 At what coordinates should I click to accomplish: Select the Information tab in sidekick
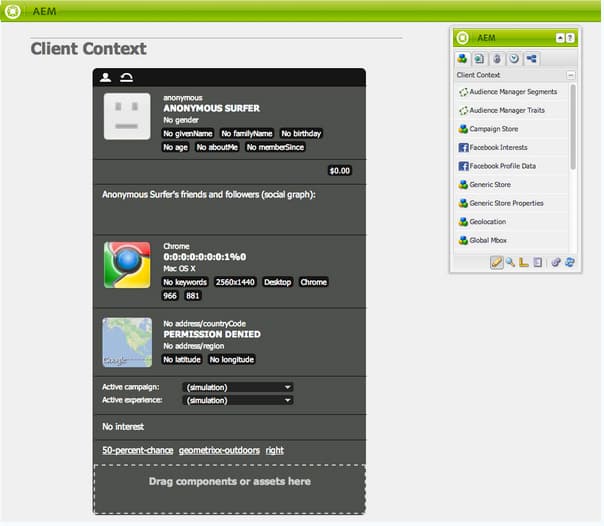tap(497, 59)
